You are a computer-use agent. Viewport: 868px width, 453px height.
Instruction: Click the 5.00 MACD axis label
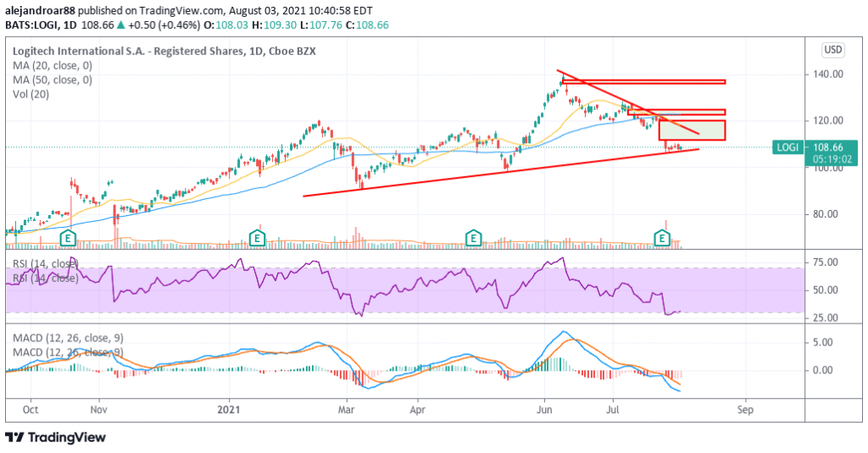(x=822, y=342)
